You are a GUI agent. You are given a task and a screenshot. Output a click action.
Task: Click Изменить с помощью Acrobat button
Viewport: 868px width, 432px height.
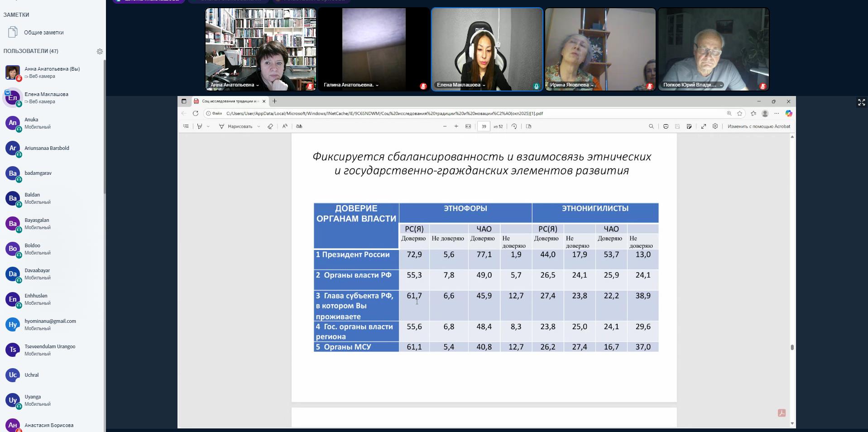pyautogui.click(x=758, y=126)
